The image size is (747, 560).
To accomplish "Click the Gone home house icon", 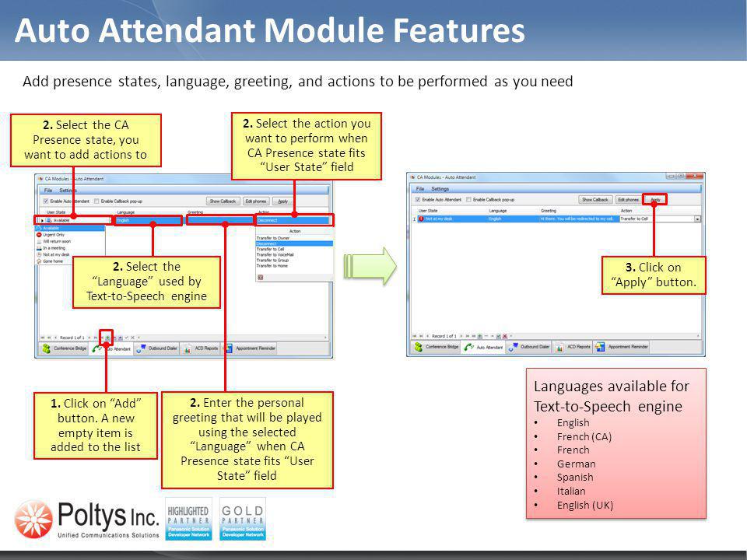I will [39, 261].
